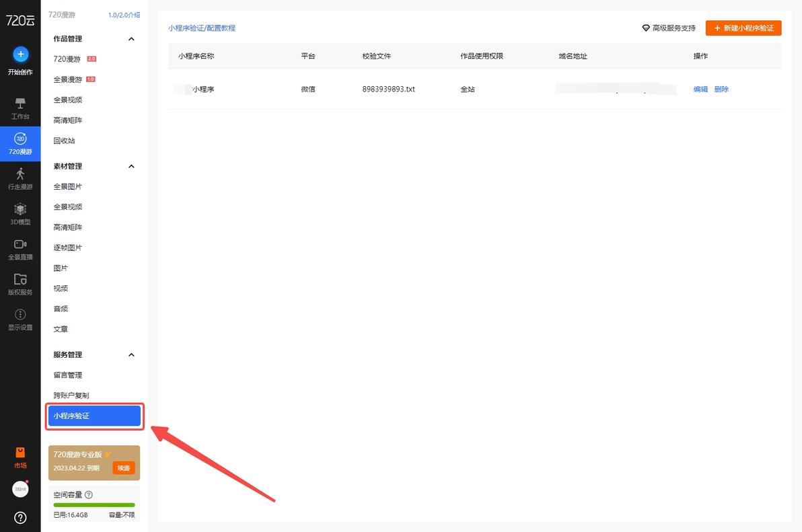Open 回收站 recycle bin item
802x532 pixels.
pyautogui.click(x=64, y=141)
